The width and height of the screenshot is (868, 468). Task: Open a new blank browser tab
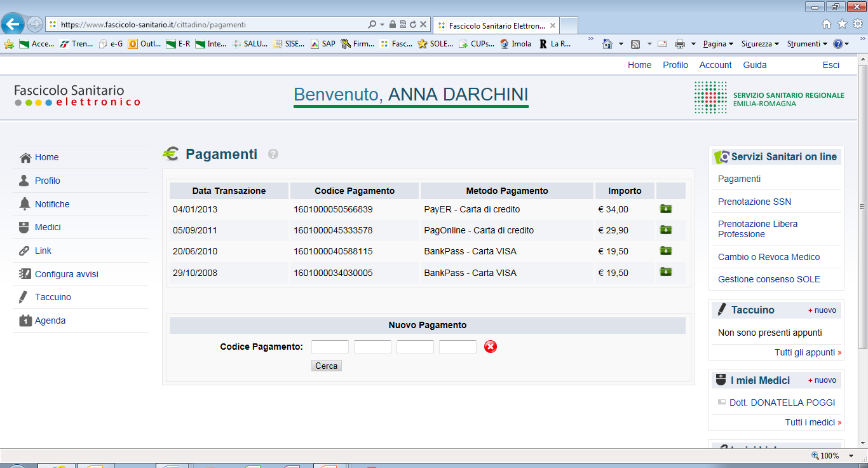click(569, 25)
